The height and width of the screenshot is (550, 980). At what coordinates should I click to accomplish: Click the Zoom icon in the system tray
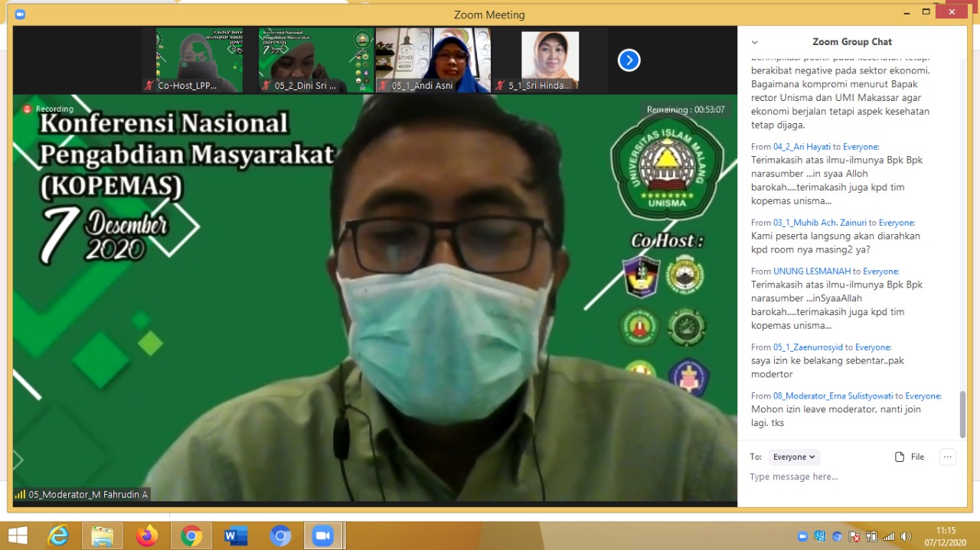(802, 536)
